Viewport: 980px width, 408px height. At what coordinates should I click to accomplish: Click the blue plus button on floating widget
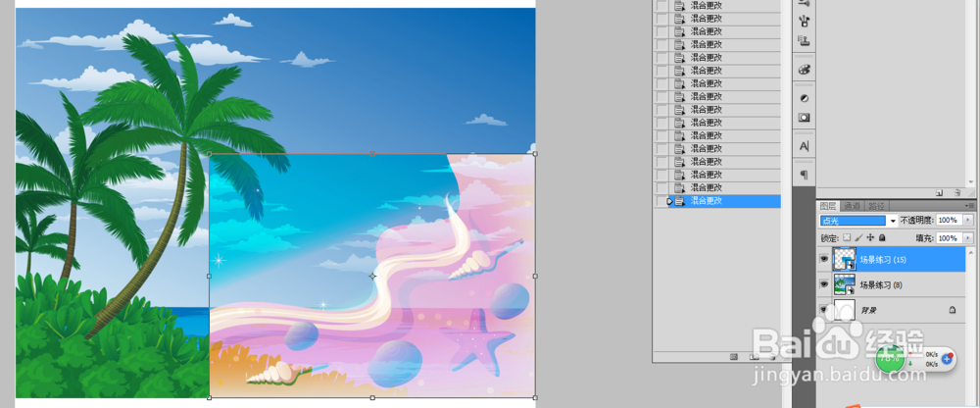[x=947, y=359]
